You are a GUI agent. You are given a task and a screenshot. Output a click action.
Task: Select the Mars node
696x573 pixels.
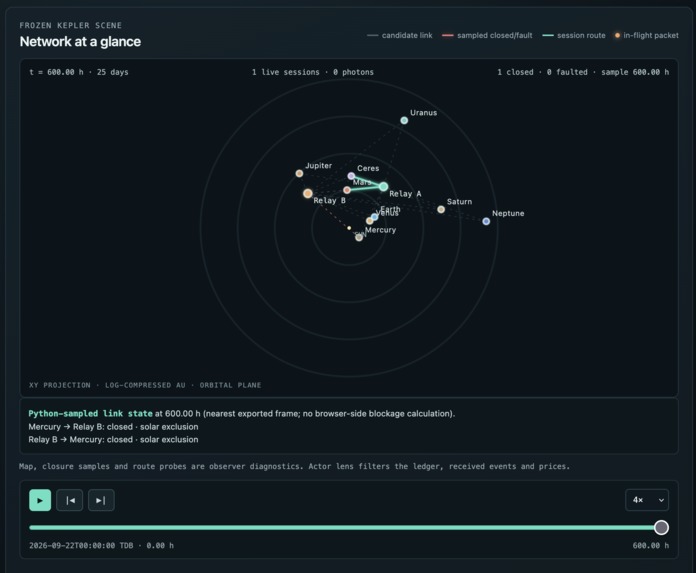click(x=347, y=190)
